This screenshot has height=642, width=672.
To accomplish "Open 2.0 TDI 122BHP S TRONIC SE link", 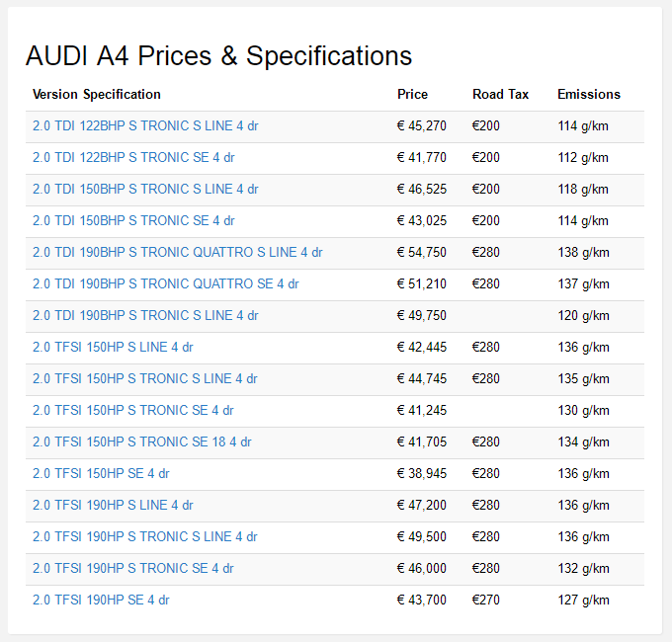I will tap(133, 158).
